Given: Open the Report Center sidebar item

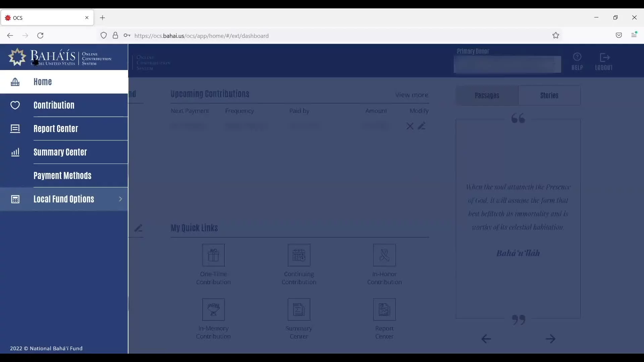Looking at the screenshot, I should [56, 128].
